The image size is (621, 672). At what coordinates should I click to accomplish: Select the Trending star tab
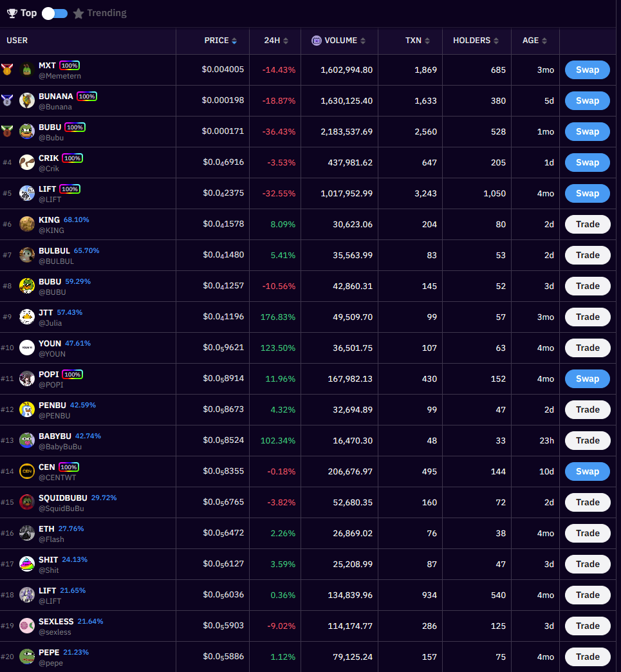(x=100, y=13)
